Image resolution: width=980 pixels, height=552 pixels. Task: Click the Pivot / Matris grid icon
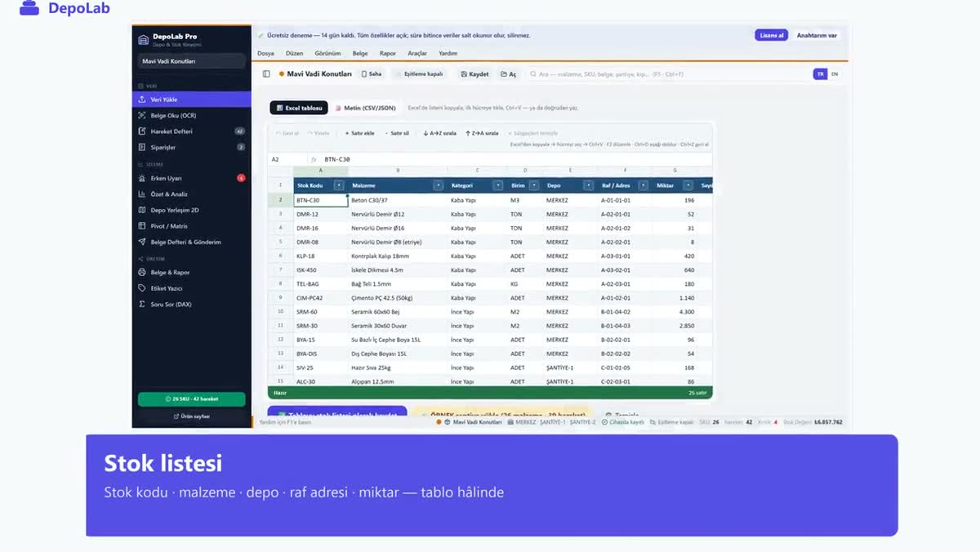pyautogui.click(x=142, y=226)
